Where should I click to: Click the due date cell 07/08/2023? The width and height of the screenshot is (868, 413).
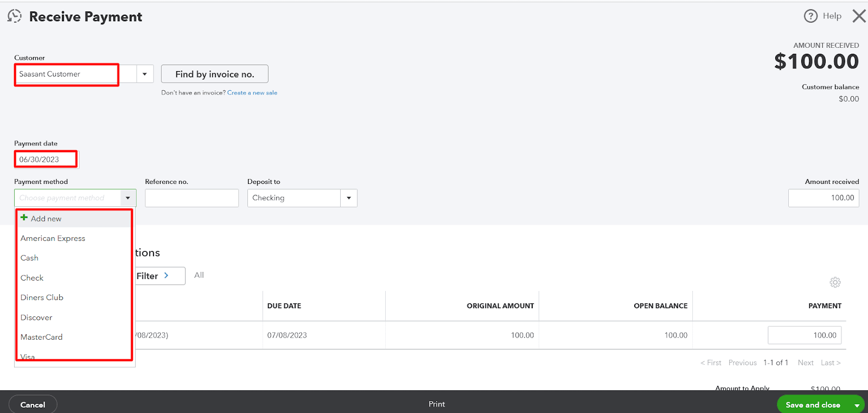(x=287, y=335)
